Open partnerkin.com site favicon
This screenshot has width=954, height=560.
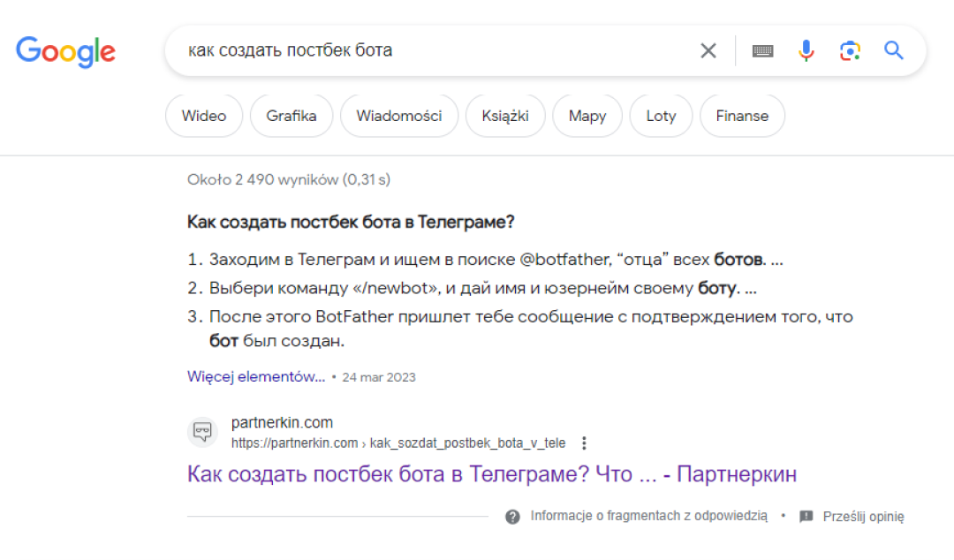pyautogui.click(x=202, y=432)
